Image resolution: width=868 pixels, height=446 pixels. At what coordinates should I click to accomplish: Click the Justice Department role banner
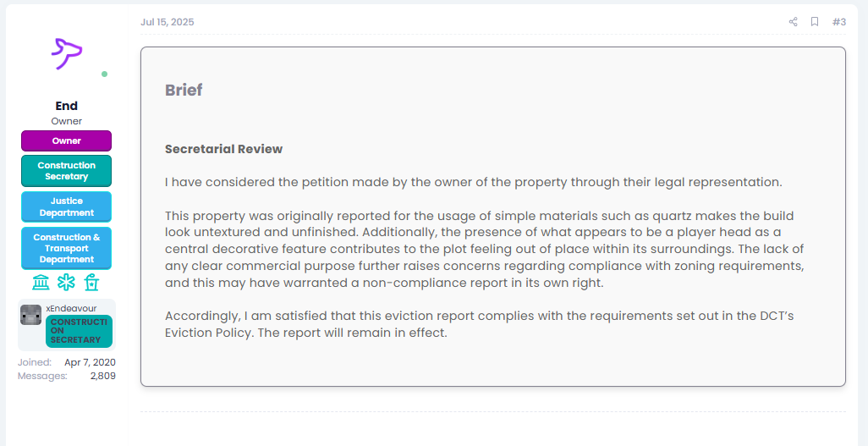tap(67, 206)
